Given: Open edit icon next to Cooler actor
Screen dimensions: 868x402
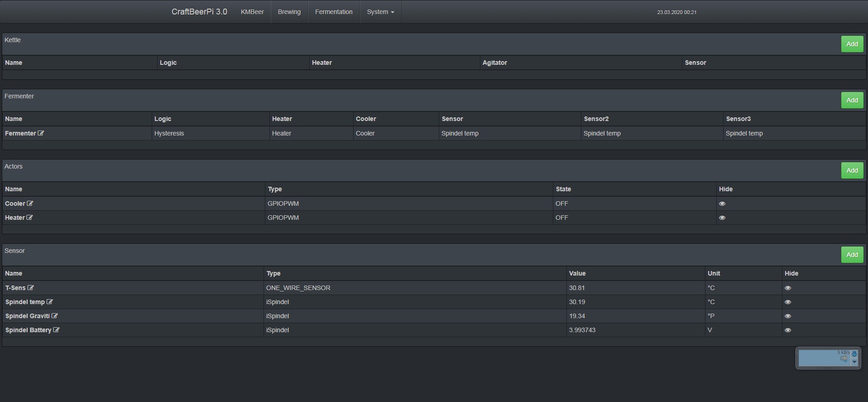Looking at the screenshot, I should coord(30,203).
